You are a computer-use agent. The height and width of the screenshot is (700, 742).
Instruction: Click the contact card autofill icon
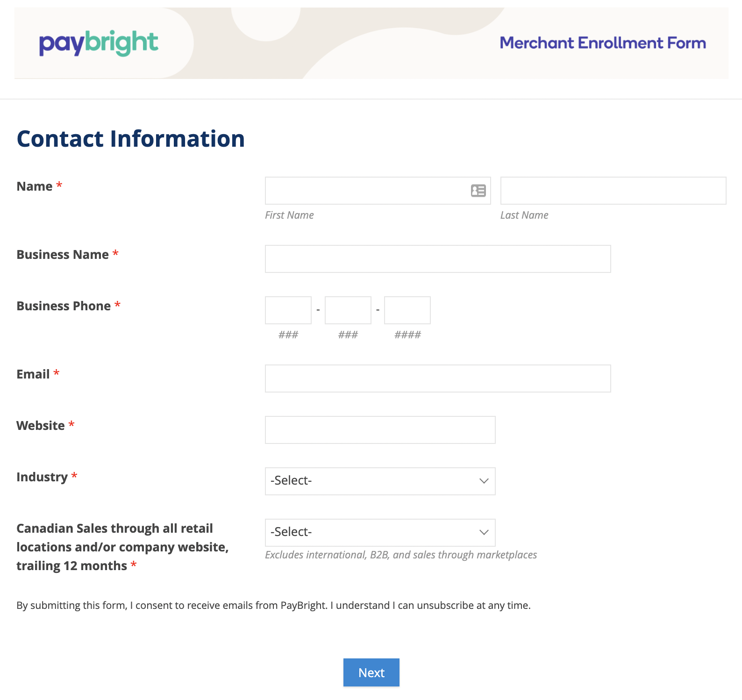point(478,191)
